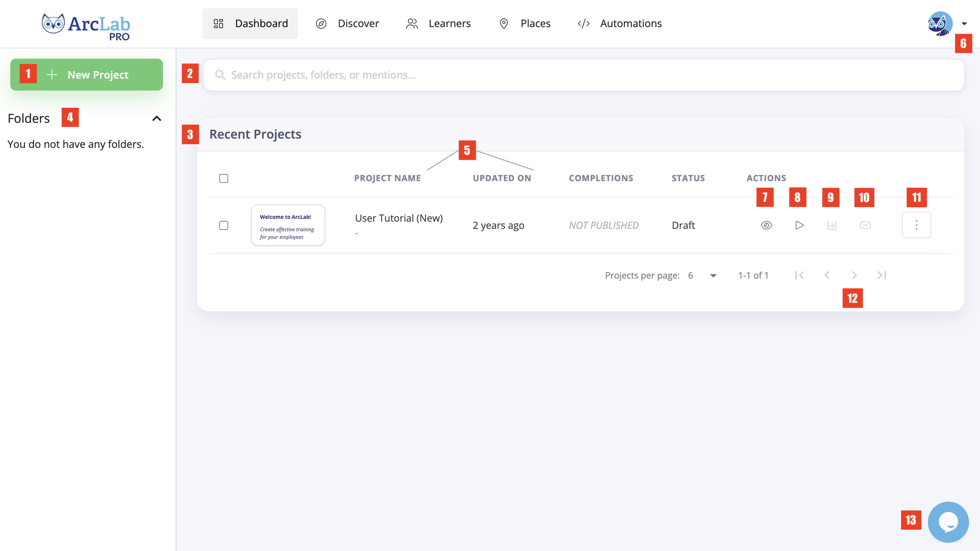Click the "Draft" status cell
Screen dimensions: 980x551
click(x=683, y=225)
